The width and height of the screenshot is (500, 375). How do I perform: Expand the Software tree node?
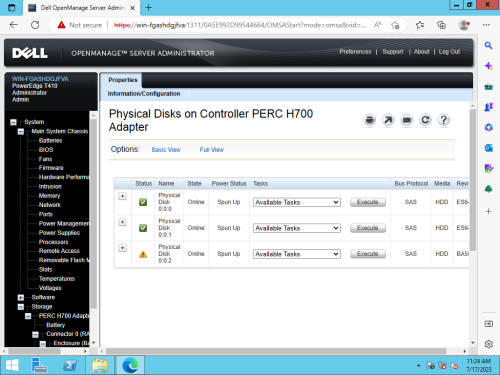(21, 297)
